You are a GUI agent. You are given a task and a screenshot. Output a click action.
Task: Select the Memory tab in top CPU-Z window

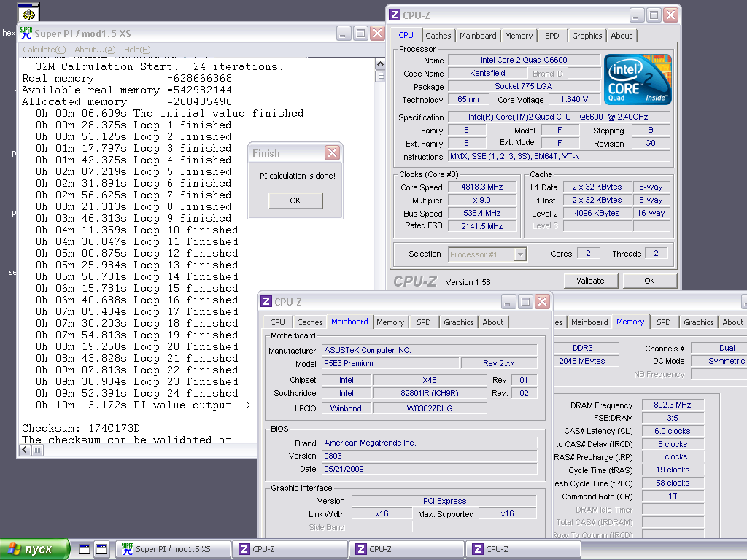pos(519,36)
